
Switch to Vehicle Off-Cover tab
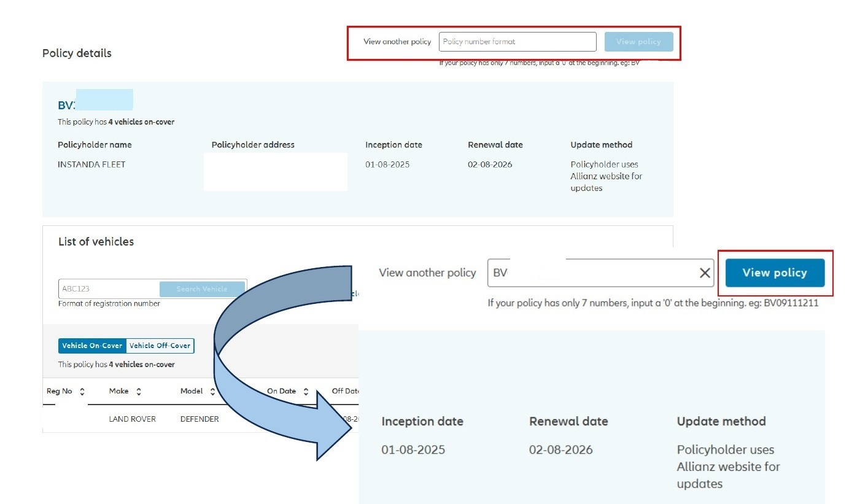pyautogui.click(x=160, y=346)
